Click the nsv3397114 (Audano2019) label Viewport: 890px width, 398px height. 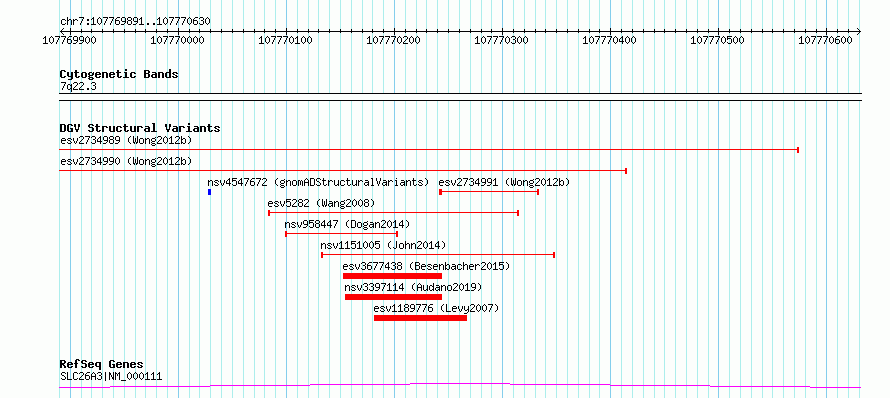pyautogui.click(x=413, y=287)
